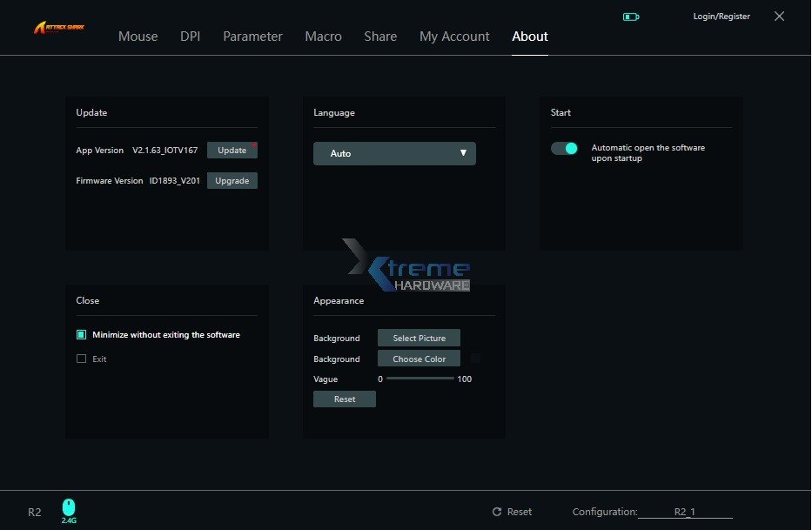Click Select Picture for background
Image resolution: width=812 pixels, height=530 pixels.
click(x=419, y=338)
